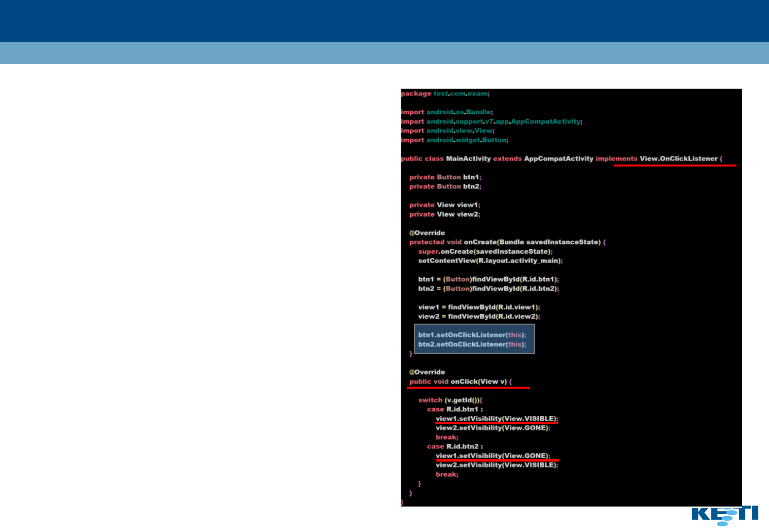
Task: Select the 'private Button btn1;' line
Action: coord(445,177)
